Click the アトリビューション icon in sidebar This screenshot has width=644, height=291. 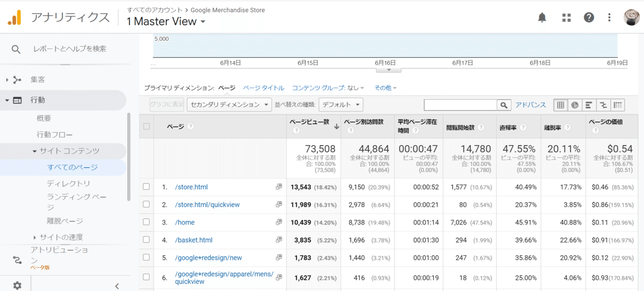[x=18, y=260]
